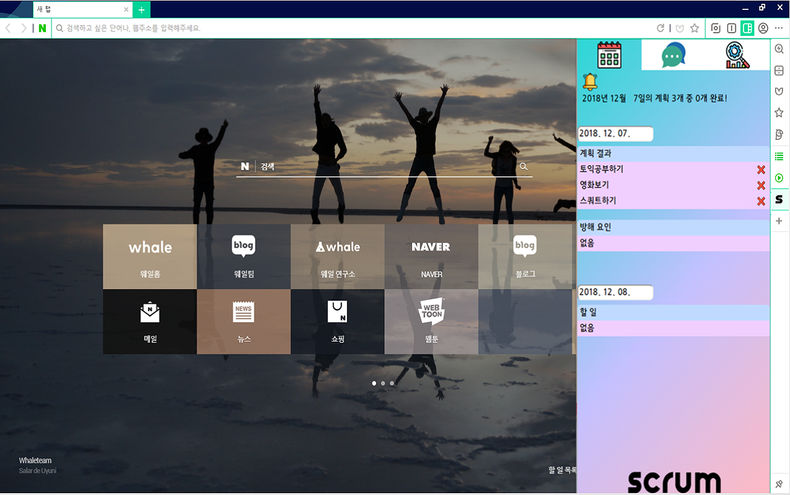Select the 영화보기 plan row
The width and height of the screenshot is (790, 495).
click(x=673, y=185)
